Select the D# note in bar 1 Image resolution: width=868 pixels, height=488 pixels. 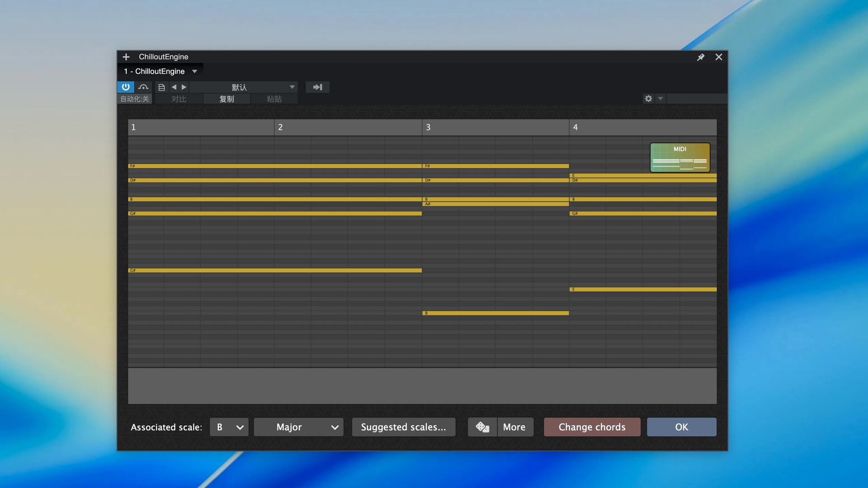[x=275, y=180]
